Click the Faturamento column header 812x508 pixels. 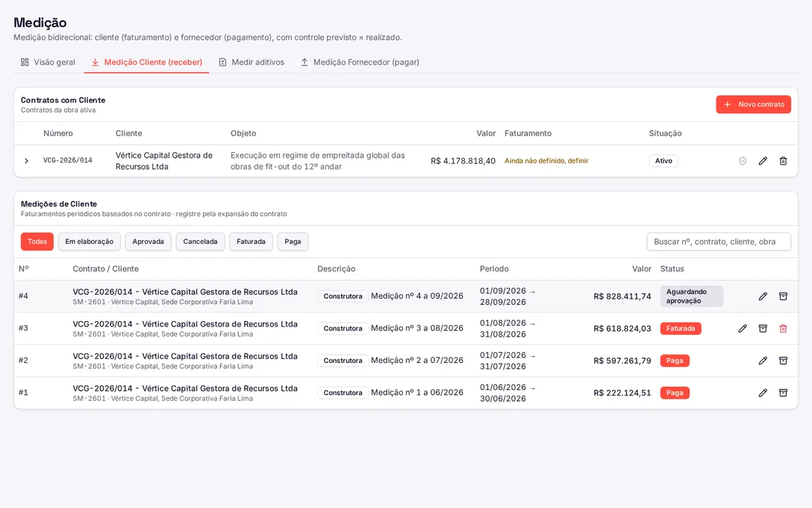pyautogui.click(x=528, y=133)
